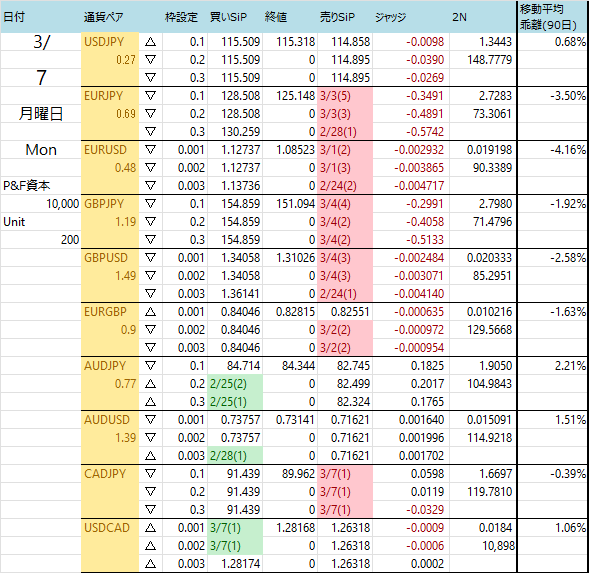Viewport: 589px width, 573px height.
Task: Click the up triangle in AUDUSD 0.003 row
Action: (150, 456)
